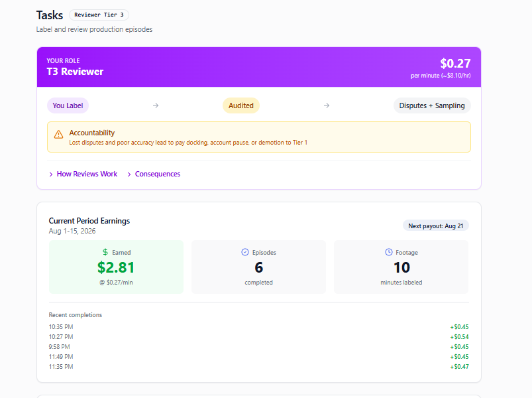The width and height of the screenshot is (532, 398).
Task: Select the Disputes + Sampling stage pill
Action: 432,105
